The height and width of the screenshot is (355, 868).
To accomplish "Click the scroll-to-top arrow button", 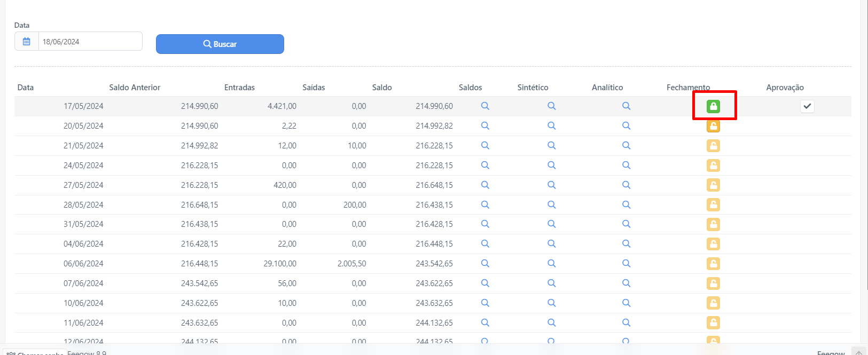I will (x=858, y=352).
